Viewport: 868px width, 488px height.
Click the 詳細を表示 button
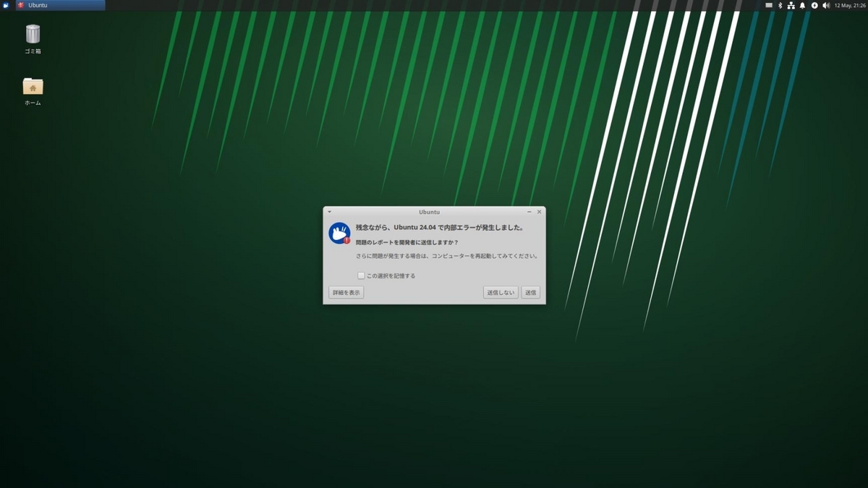[346, 292]
